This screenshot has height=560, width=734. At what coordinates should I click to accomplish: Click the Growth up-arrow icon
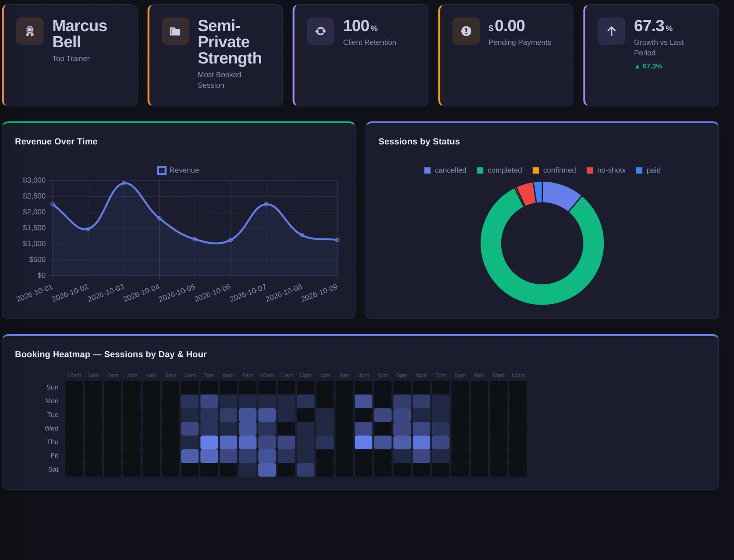point(611,31)
